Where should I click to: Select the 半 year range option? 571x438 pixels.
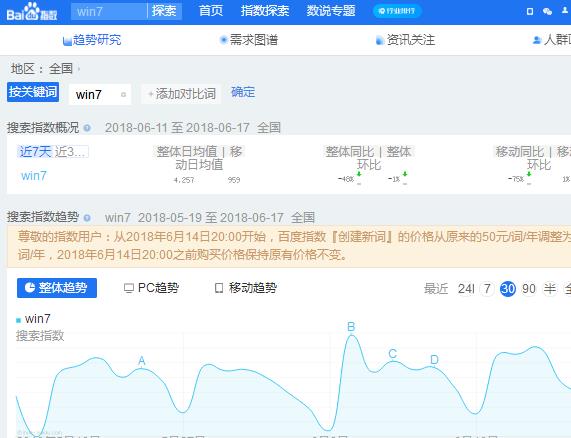(x=550, y=289)
